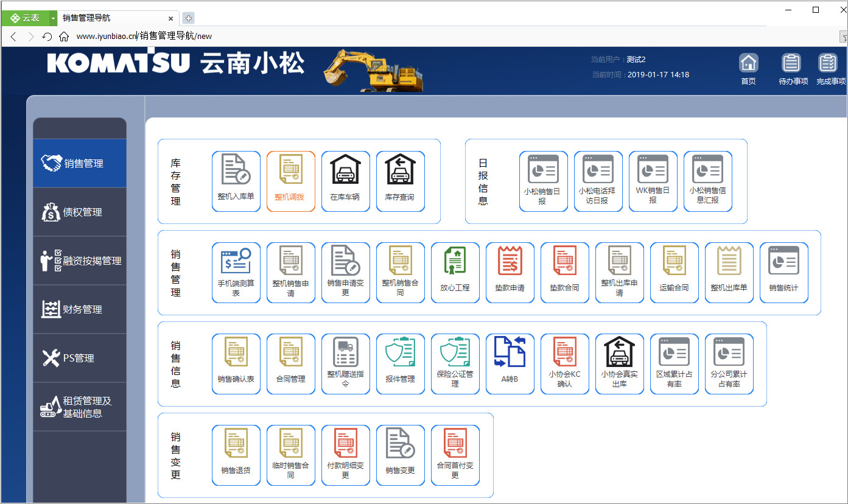This screenshot has width=848, height=504.
Task: Open the 小松销售日报 report
Action: point(544,181)
